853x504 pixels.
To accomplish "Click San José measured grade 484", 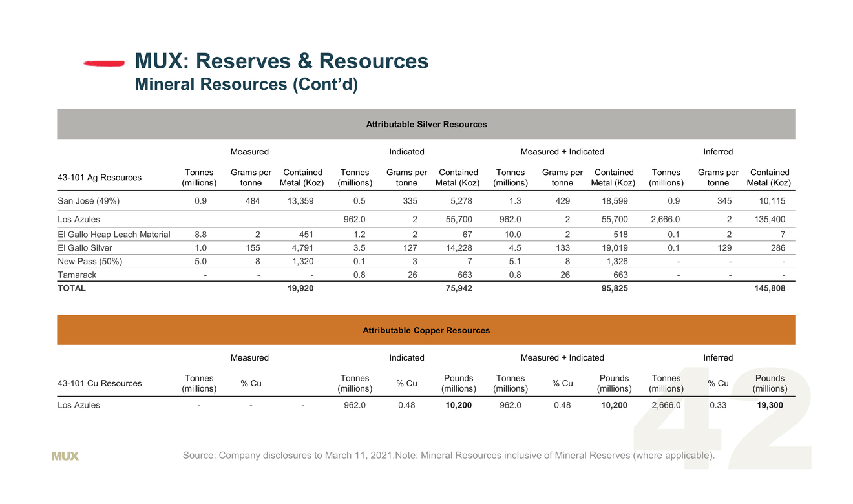I will point(253,201).
